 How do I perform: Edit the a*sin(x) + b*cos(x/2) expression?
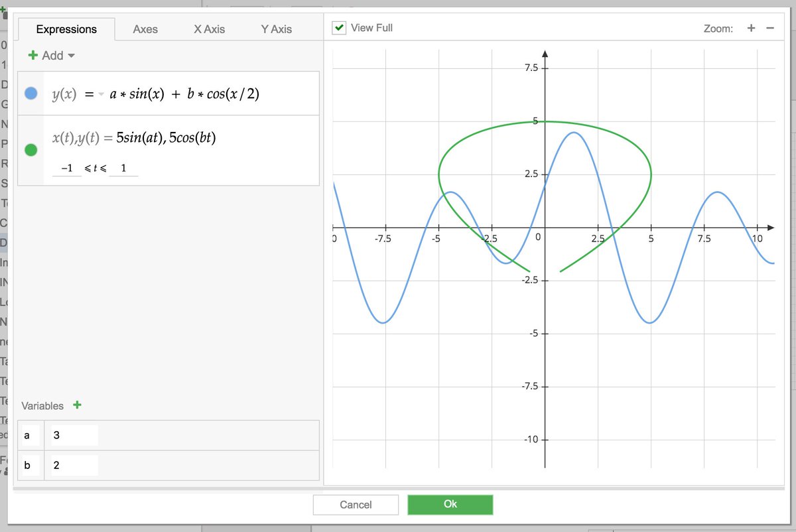coord(184,94)
